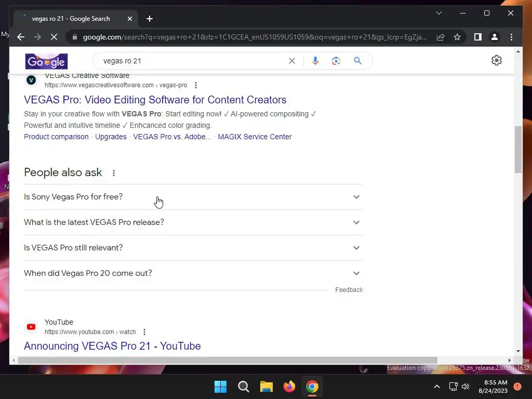Screen dimensions: 532x399
Task: Show hidden system tray icons
Action: point(437,387)
